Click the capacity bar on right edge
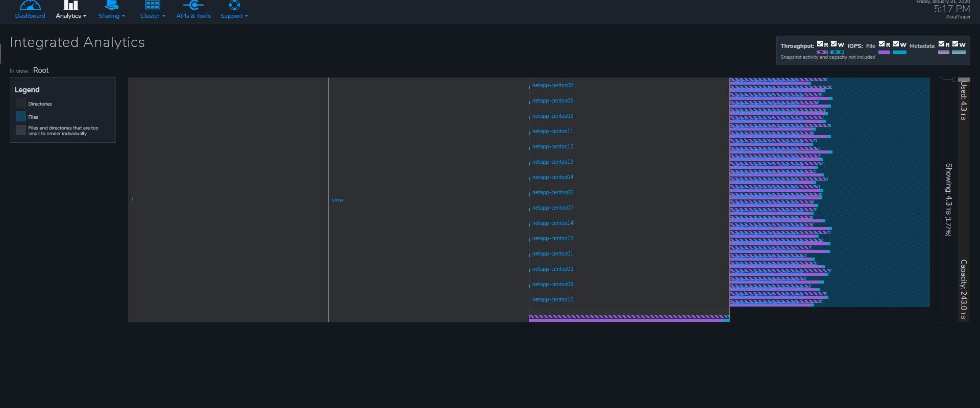 964,200
